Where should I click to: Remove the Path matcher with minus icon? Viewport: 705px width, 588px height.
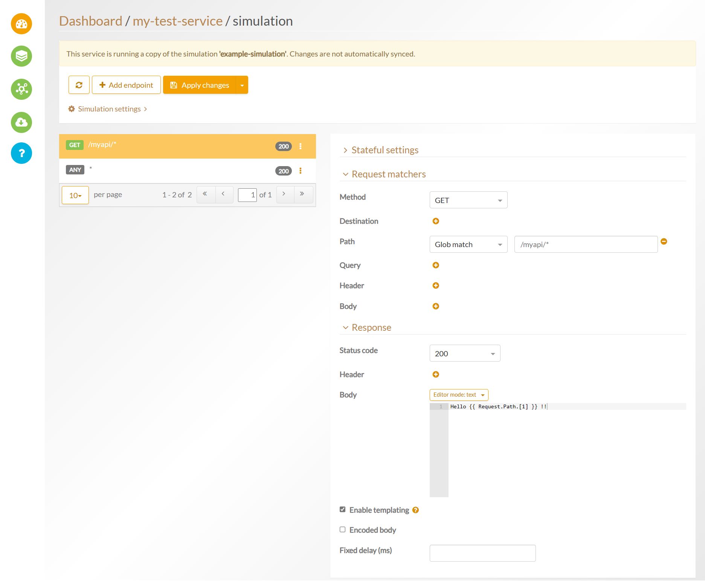pos(664,241)
